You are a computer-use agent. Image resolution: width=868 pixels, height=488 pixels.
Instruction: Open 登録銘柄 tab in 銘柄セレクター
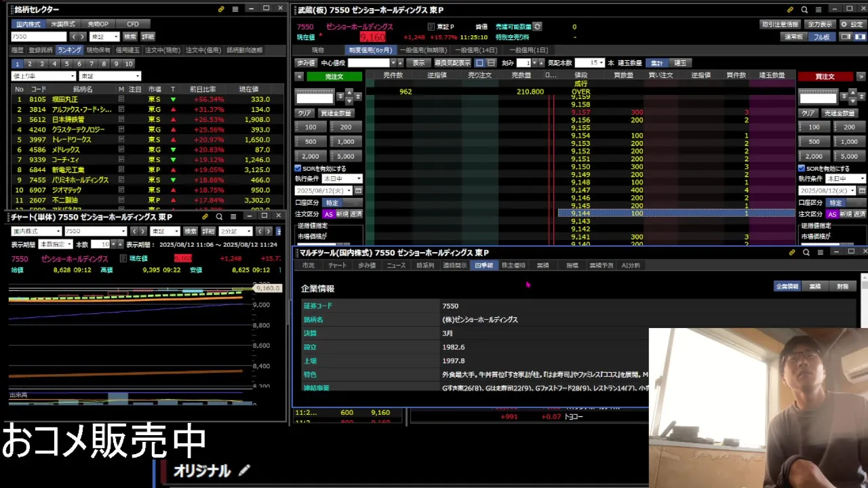coord(40,50)
